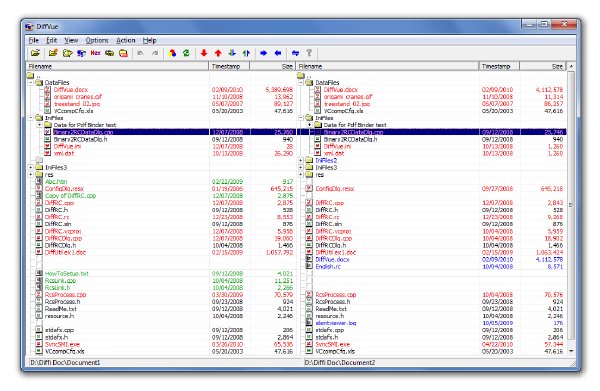Collapse the DataFiles folder in right pane
This screenshot has width=600, height=391.
click(301, 83)
